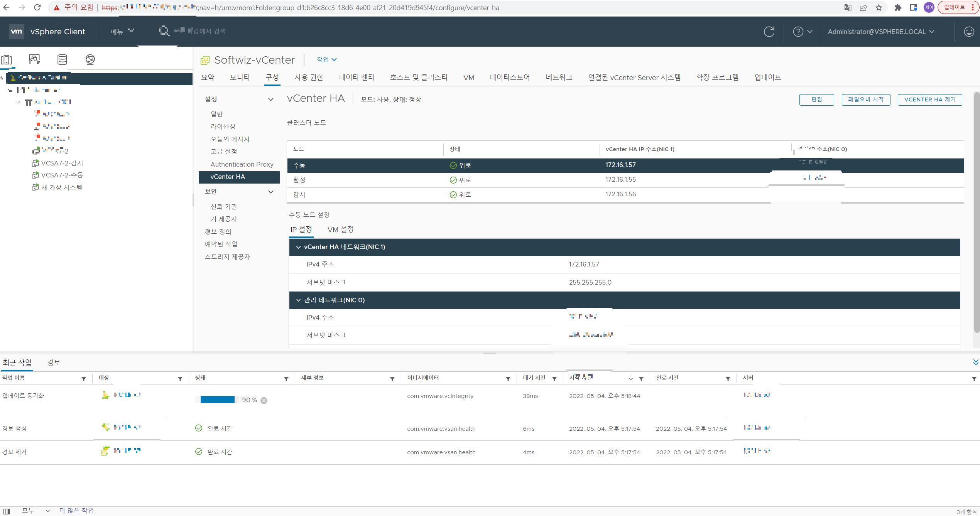
Task: Open the help question mark menu
Action: [802, 32]
